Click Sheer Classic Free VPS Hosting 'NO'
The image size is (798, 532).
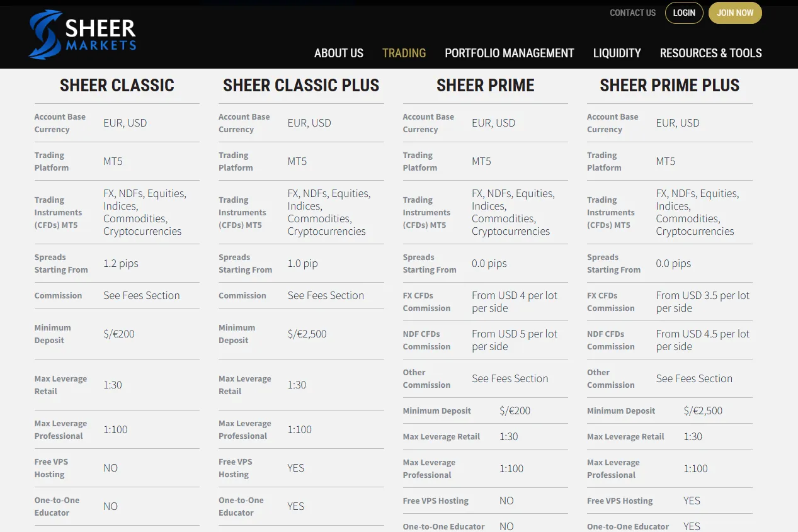[x=111, y=468]
